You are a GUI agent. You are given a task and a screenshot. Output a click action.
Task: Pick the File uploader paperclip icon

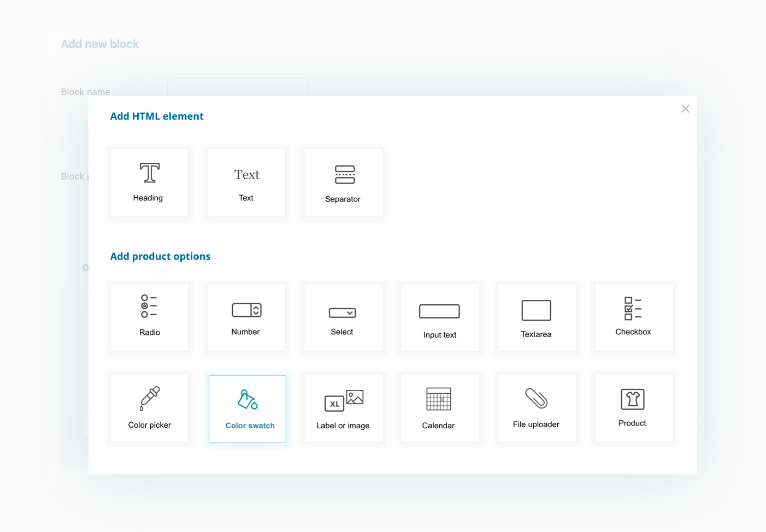(x=536, y=398)
